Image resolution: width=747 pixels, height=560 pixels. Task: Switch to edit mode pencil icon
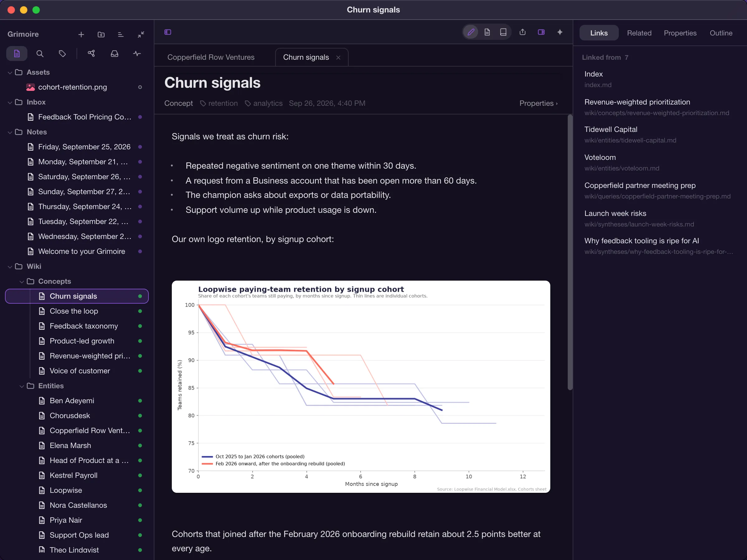click(x=471, y=32)
